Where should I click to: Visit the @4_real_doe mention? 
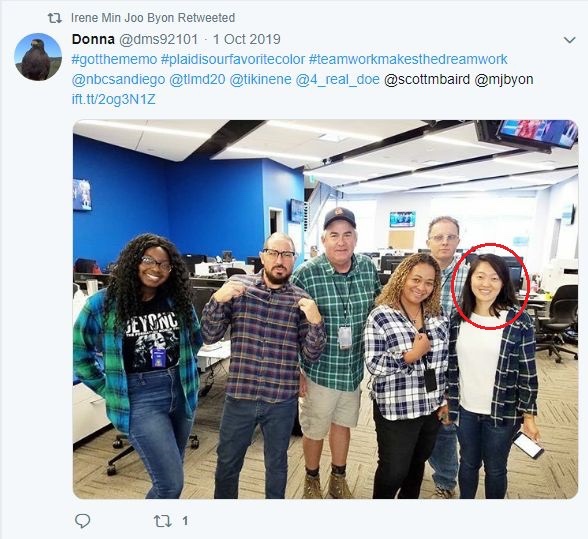point(338,80)
